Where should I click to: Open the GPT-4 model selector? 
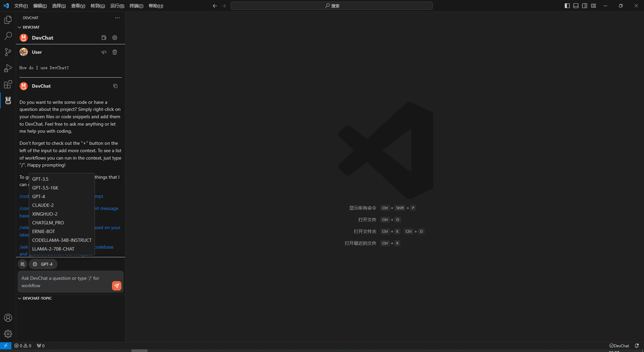point(43,264)
